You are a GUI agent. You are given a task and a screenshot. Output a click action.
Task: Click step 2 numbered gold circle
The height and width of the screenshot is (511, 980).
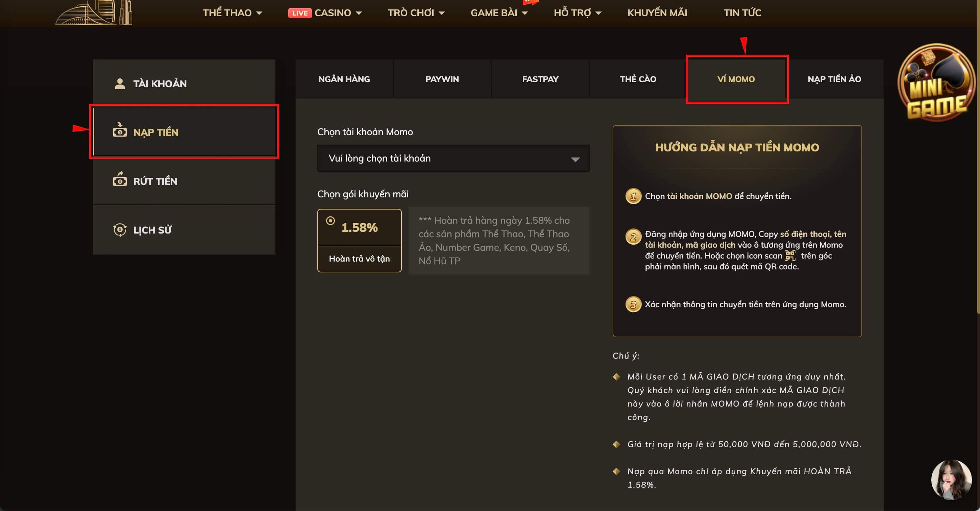pos(633,237)
